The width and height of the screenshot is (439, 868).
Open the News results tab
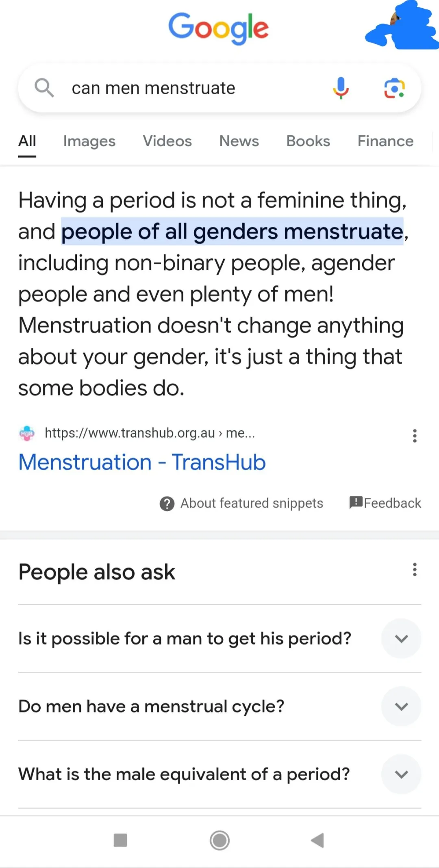[239, 141]
